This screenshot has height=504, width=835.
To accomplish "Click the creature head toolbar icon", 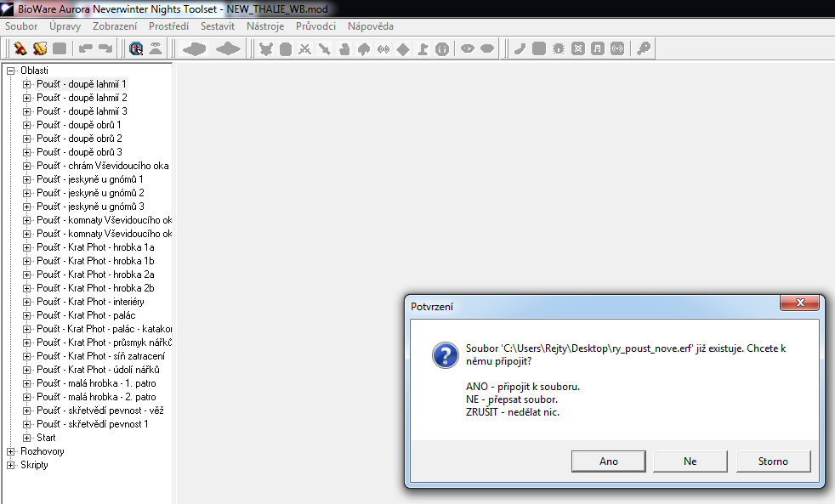I will tap(266, 48).
